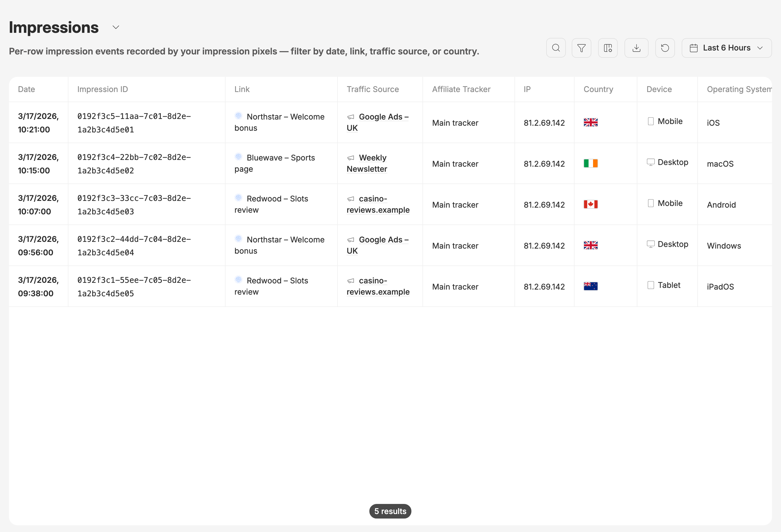Viewport: 781px width, 532px height.
Task: Click impression ID ending in 1a2b3c4d5e03
Action: [x=134, y=205]
